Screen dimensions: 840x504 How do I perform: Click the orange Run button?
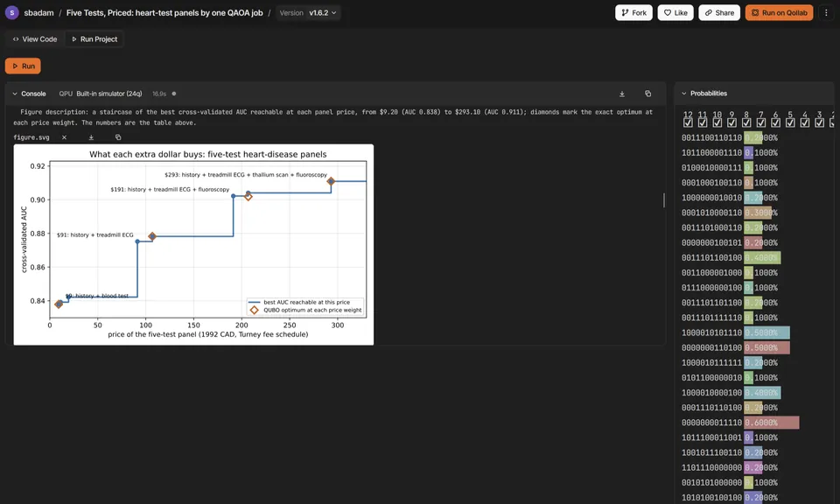pyautogui.click(x=23, y=66)
